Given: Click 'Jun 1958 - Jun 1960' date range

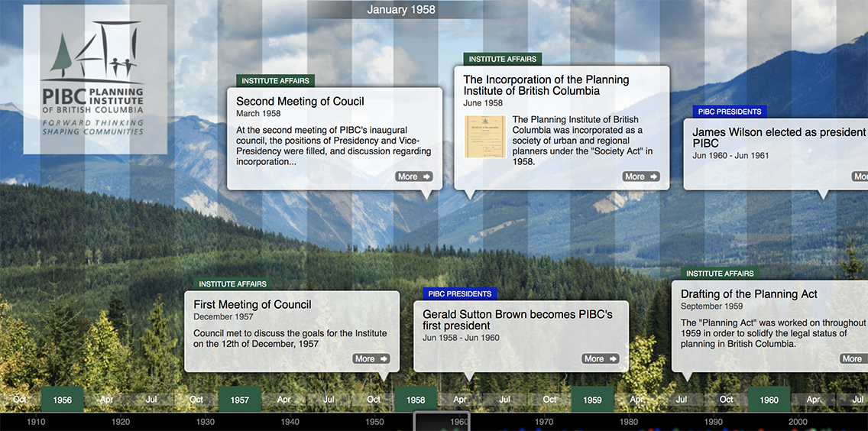Looking at the screenshot, I should [462, 338].
